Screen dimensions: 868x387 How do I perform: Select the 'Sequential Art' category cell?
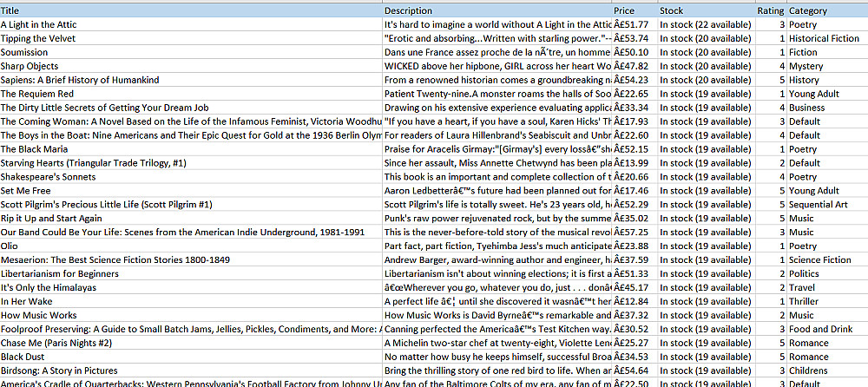click(x=827, y=204)
